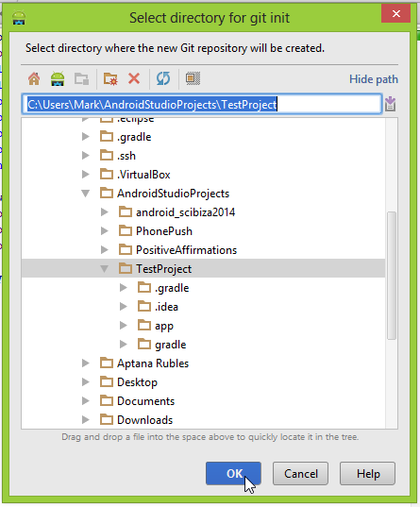Viewport: 420px width, 507px height.
Task: Select AndroidStudioProjects in the tree
Action: point(173,194)
